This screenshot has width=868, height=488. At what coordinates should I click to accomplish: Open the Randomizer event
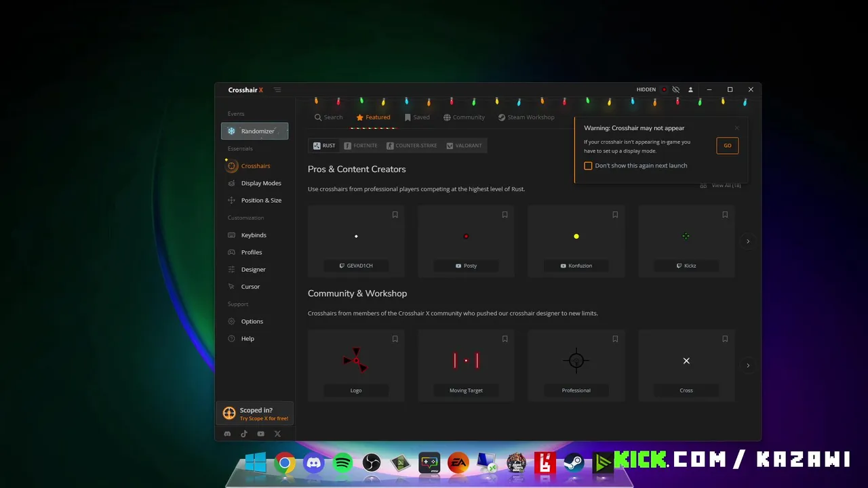coord(254,131)
